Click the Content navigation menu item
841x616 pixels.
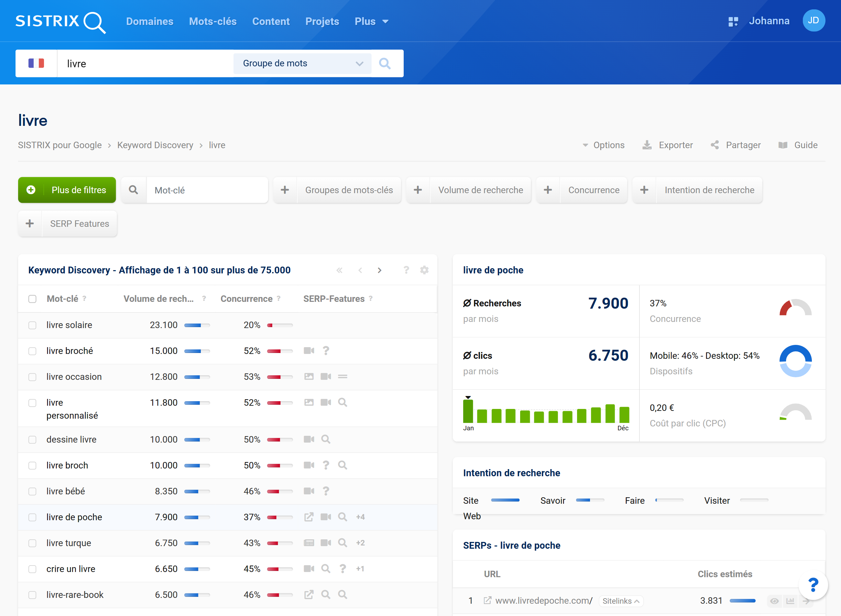(271, 22)
